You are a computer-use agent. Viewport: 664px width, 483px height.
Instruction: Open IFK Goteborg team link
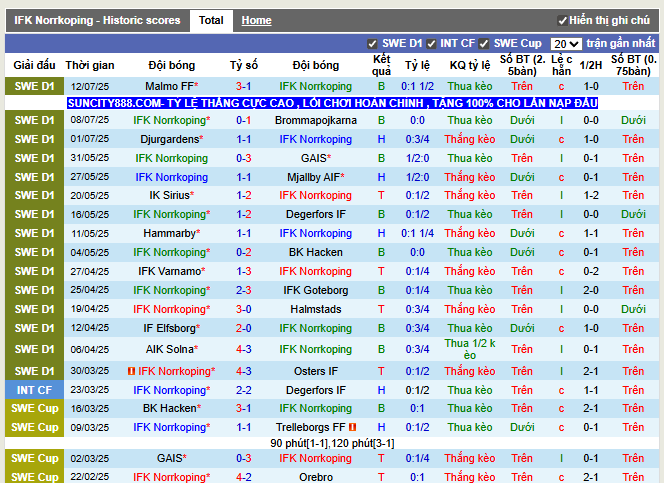click(316, 290)
